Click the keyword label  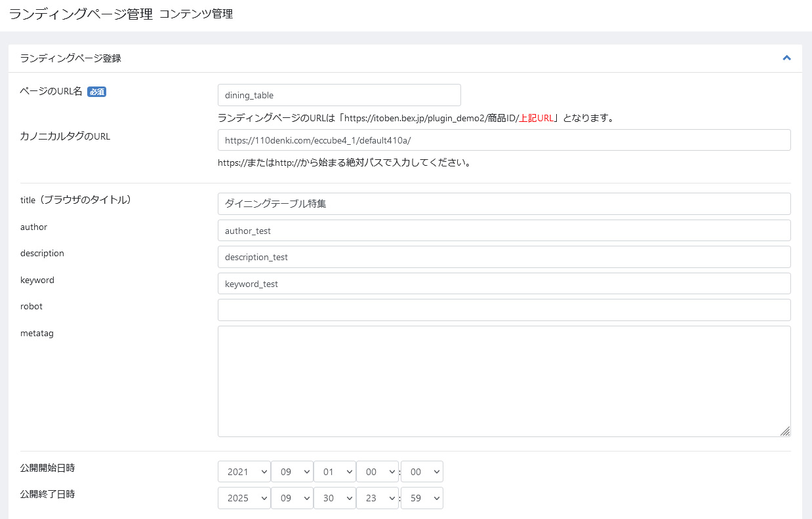37,280
